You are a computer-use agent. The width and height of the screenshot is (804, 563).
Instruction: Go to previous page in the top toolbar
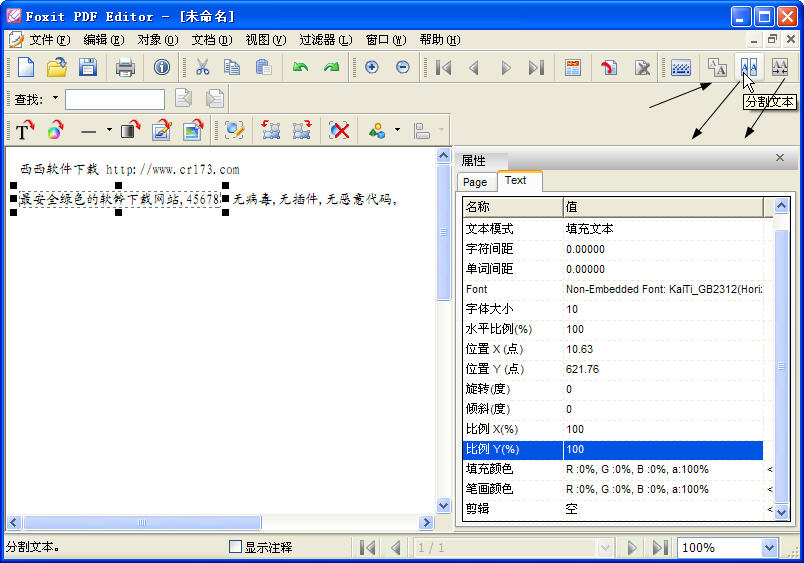(474, 67)
